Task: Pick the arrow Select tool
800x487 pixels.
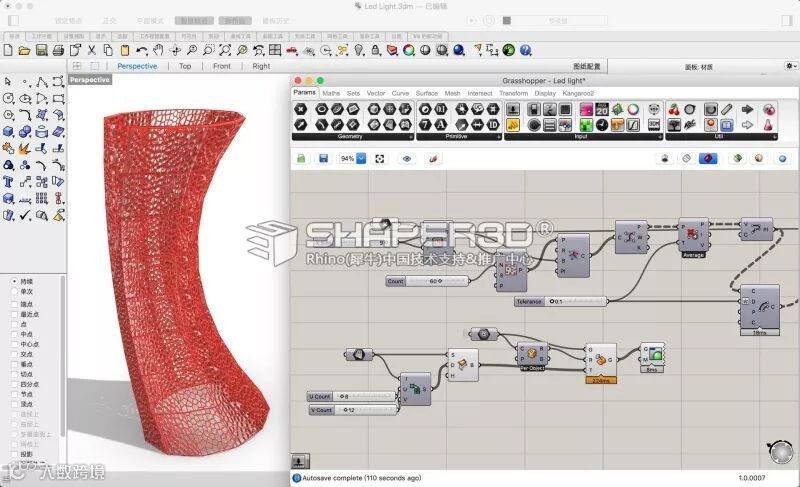Action: (8, 82)
